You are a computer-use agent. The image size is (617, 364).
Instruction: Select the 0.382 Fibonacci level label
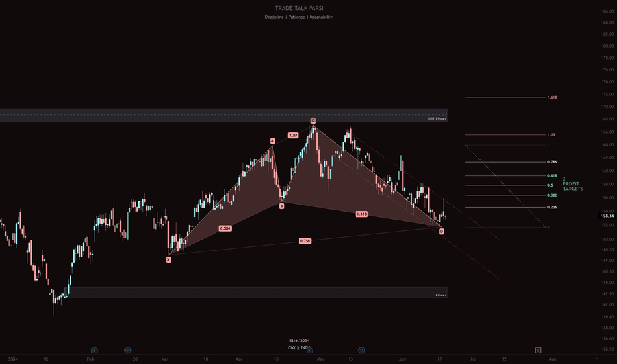pos(552,195)
